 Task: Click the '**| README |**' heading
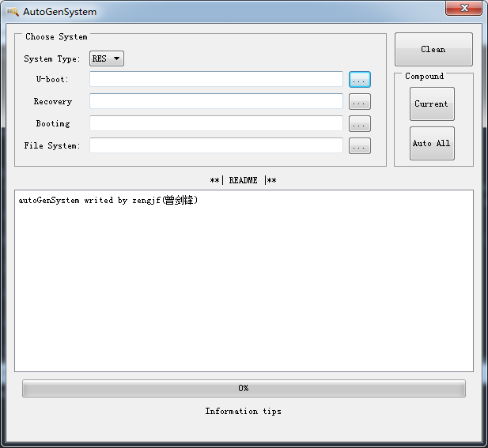point(243,180)
